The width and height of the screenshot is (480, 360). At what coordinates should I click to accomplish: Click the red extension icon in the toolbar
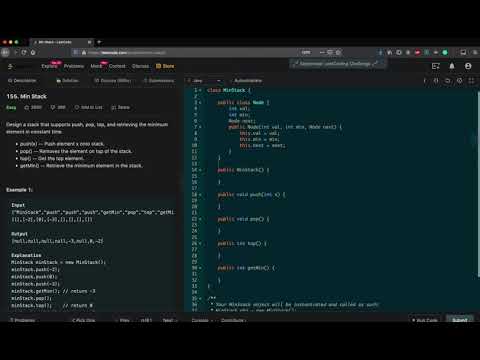[x=417, y=52]
